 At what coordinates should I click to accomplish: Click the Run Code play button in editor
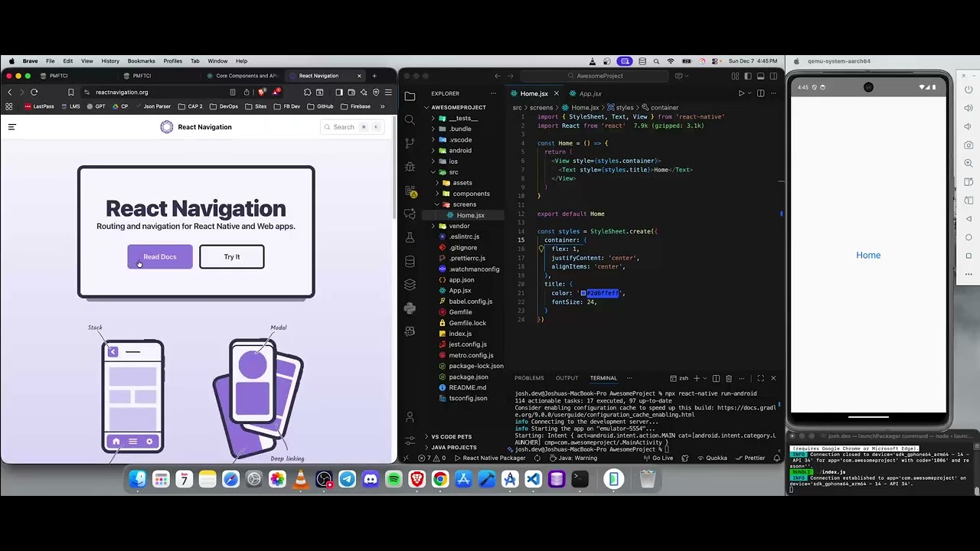click(741, 93)
